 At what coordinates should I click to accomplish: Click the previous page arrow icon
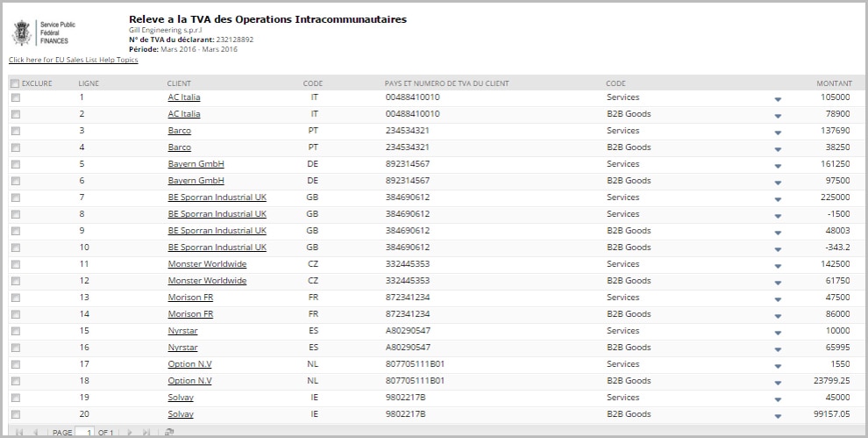(x=36, y=432)
